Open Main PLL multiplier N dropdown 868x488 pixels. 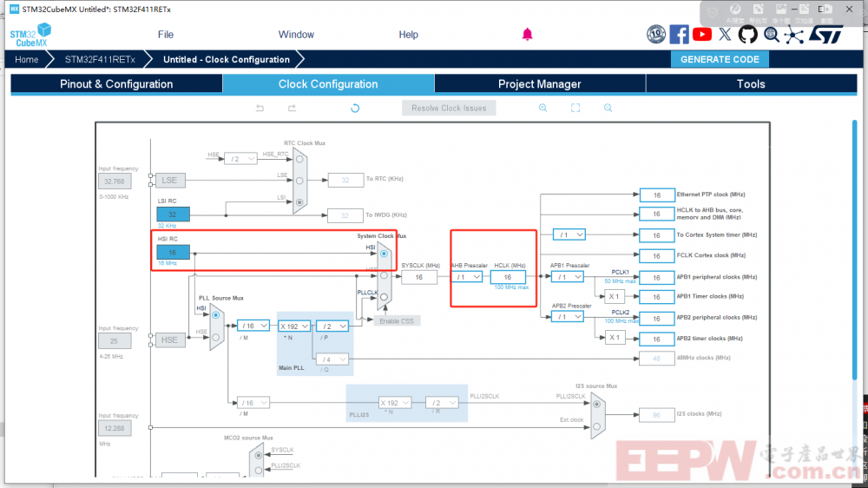click(294, 326)
